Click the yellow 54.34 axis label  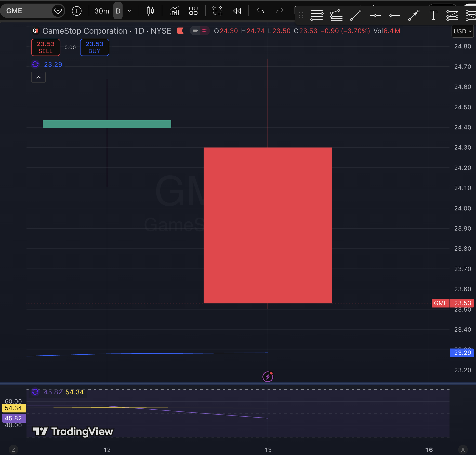[14, 408]
